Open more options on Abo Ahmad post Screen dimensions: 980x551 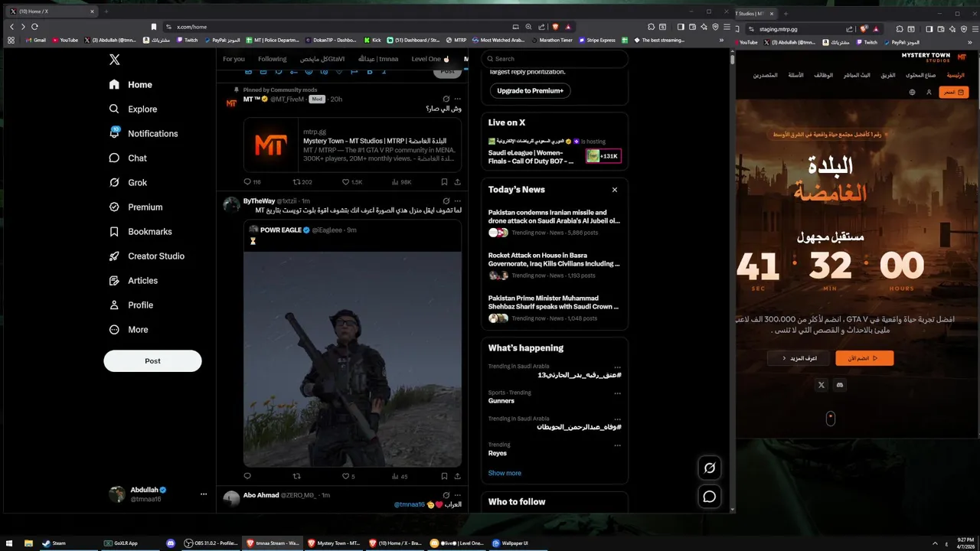(x=458, y=495)
